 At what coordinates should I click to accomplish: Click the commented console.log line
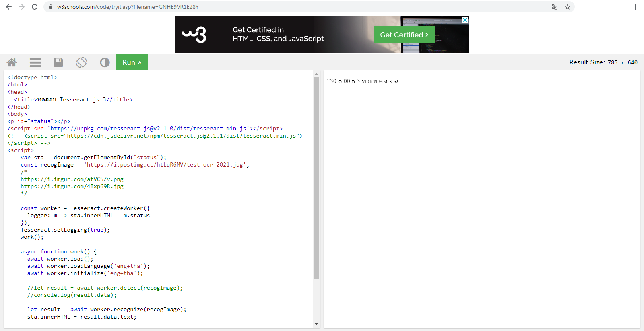[x=72, y=295]
